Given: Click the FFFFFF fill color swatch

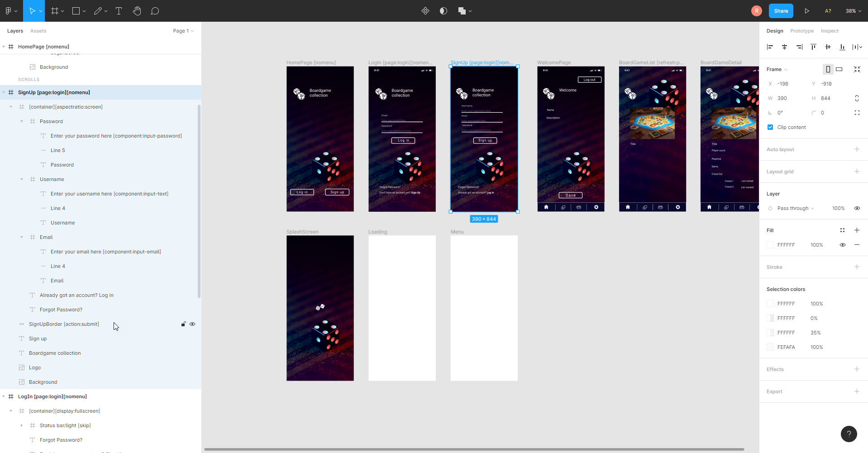Looking at the screenshot, I should point(770,245).
